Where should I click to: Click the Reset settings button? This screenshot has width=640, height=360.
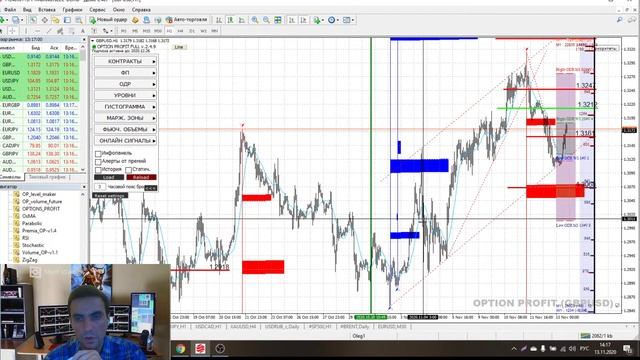(110, 196)
